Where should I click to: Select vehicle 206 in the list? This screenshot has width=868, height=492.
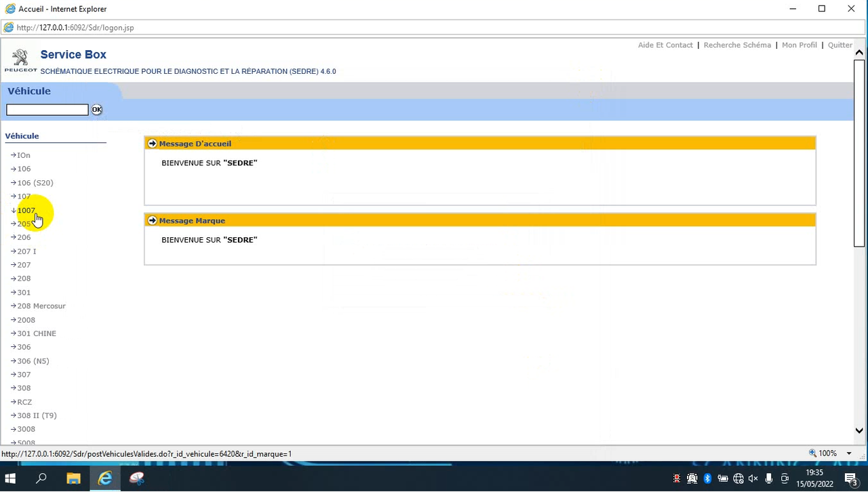click(24, 237)
